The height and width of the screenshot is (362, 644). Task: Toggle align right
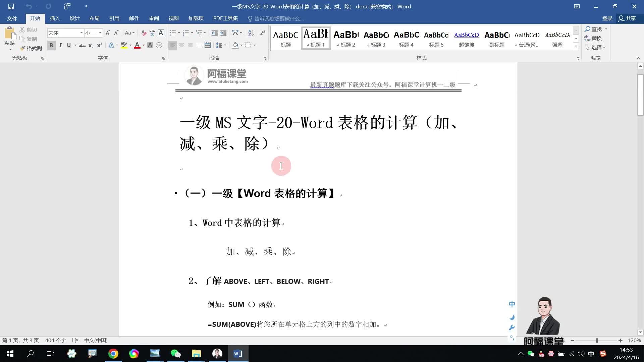190,45
